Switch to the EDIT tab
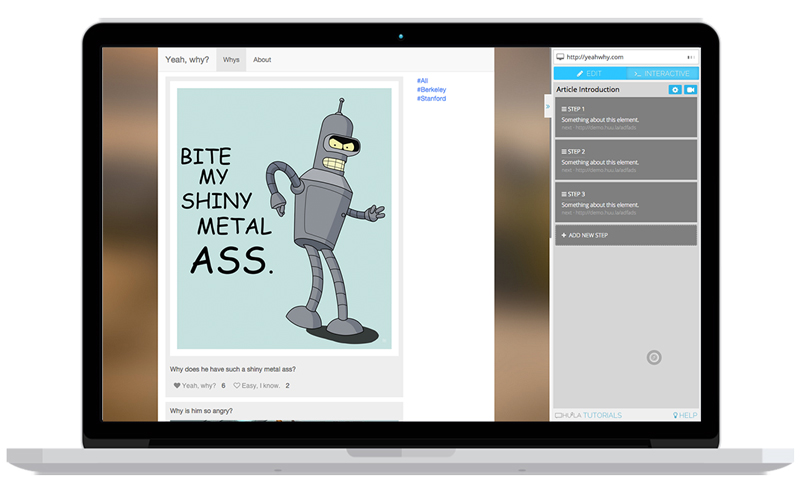The image size is (800, 484). pos(590,73)
